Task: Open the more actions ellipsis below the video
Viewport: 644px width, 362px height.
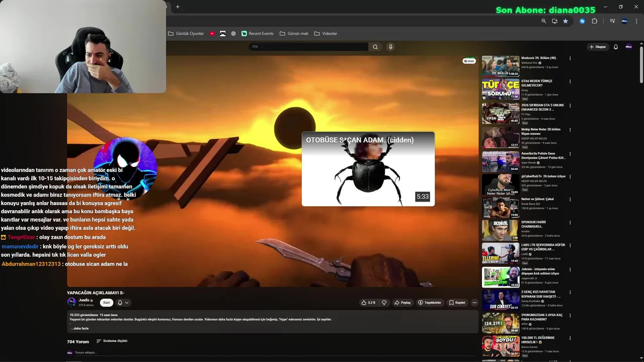Action: click(474, 303)
